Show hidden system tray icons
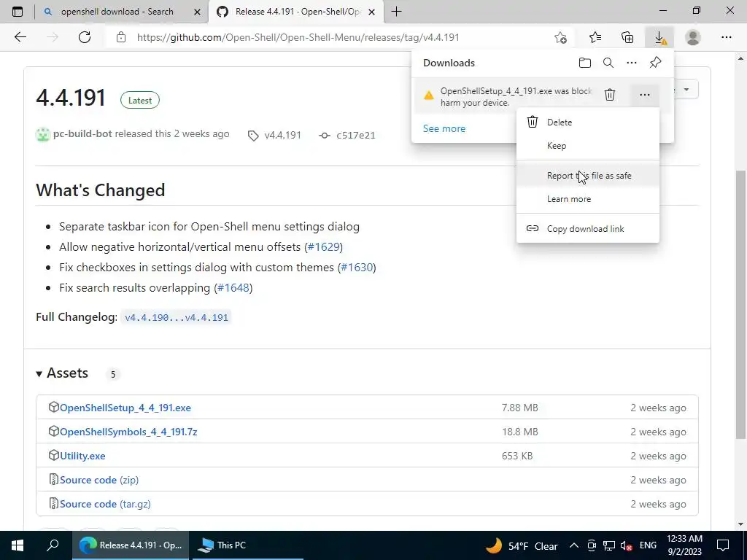This screenshot has height=560, width=747. (x=574, y=545)
